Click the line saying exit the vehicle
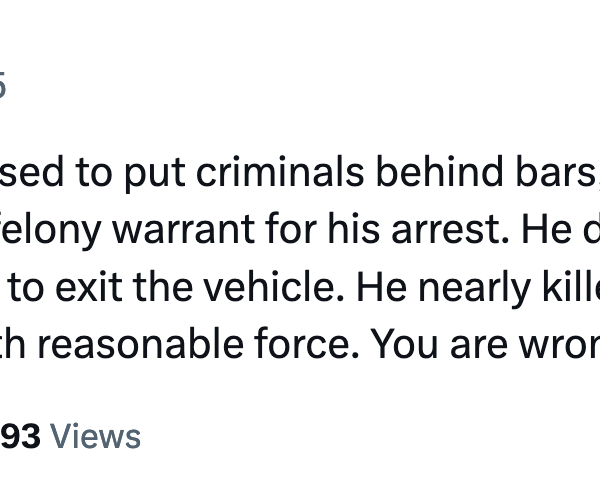Screen dimensions: 600x498 pyautogui.click(x=300, y=287)
